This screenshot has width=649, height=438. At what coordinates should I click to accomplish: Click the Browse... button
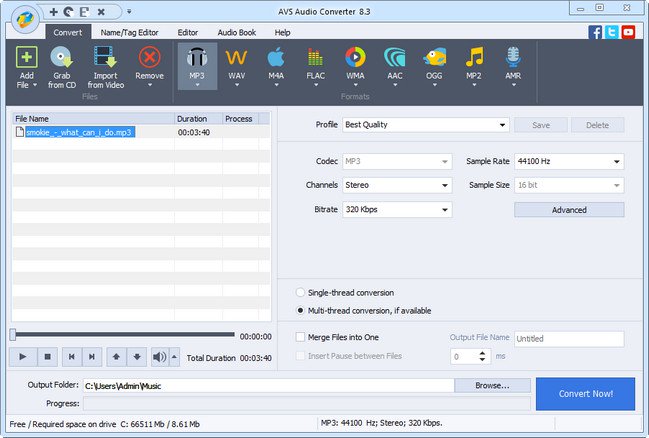pyautogui.click(x=491, y=385)
